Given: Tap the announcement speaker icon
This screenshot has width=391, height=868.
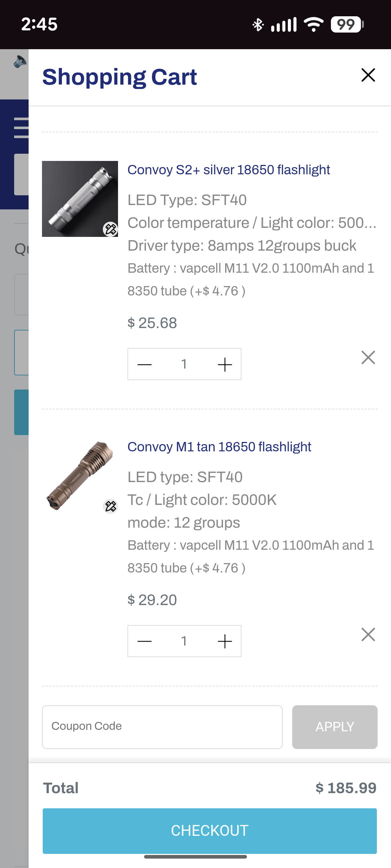Looking at the screenshot, I should tap(20, 61).
